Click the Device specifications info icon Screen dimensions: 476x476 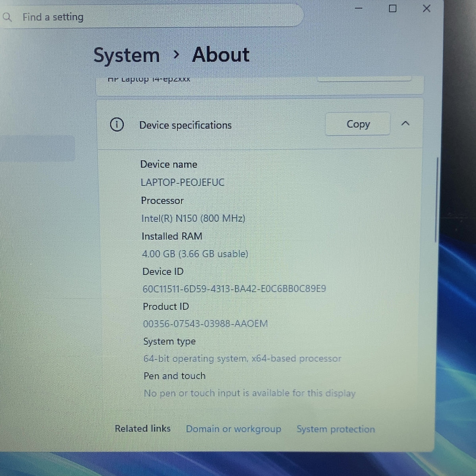click(x=117, y=125)
